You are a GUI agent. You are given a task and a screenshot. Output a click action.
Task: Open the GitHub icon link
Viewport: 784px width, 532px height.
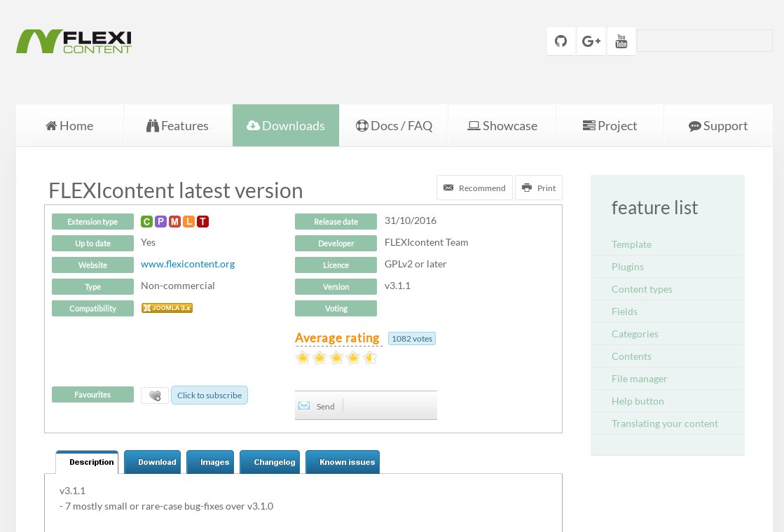pyautogui.click(x=561, y=41)
